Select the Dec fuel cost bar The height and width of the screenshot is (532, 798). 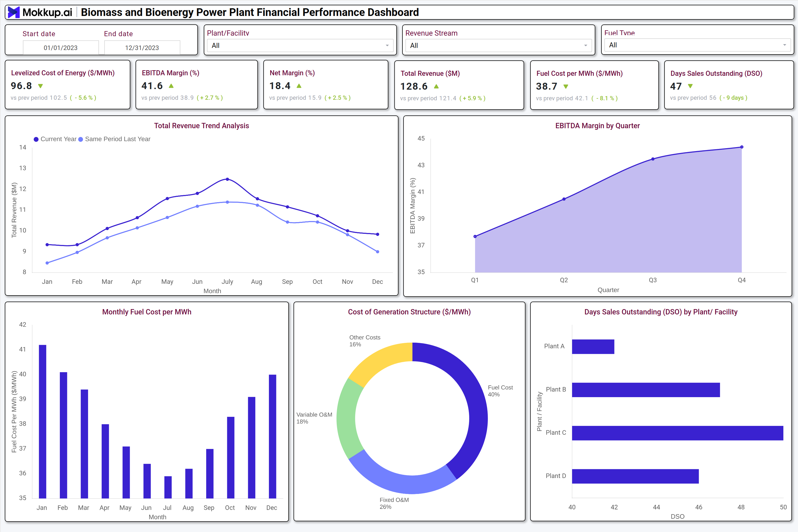point(272,436)
